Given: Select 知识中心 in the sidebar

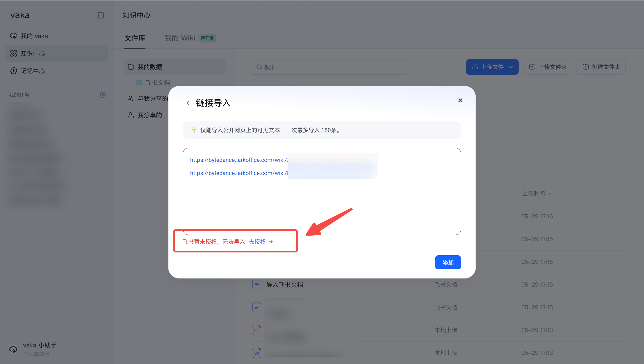Looking at the screenshot, I should click(57, 54).
